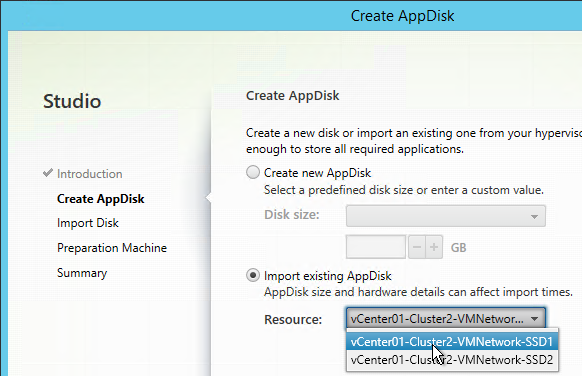
Task: Choose vCenter01-Cluster2-VMNetwork-SSD2 from the list
Action: tap(452, 360)
